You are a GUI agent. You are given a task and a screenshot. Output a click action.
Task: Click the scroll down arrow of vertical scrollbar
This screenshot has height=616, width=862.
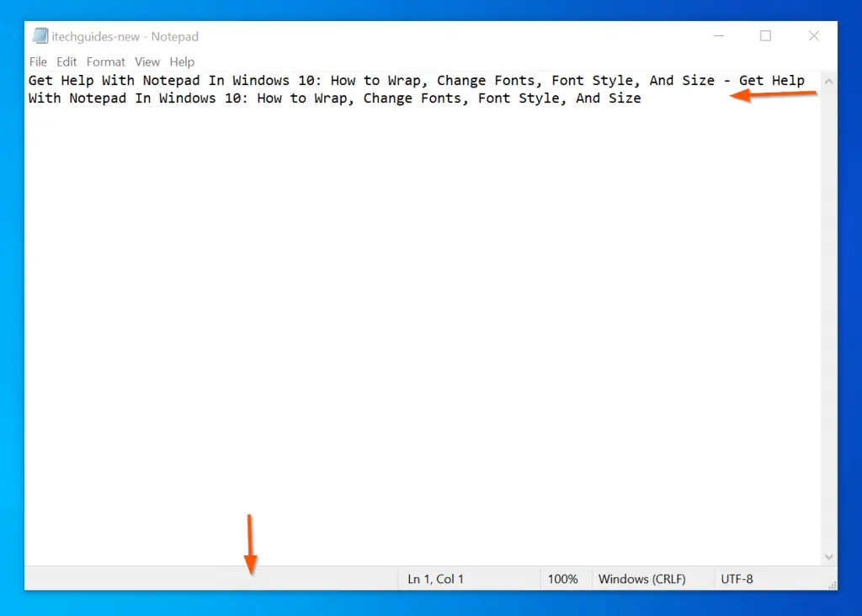tap(828, 556)
